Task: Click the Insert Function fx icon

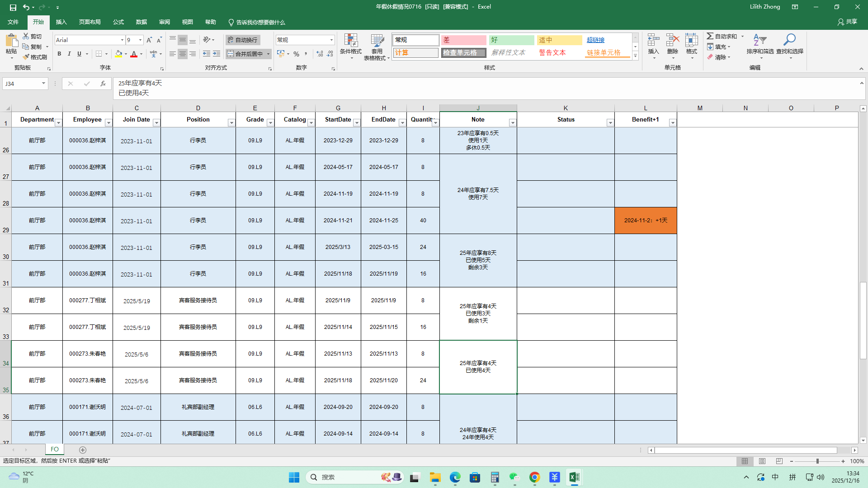Action: point(103,84)
